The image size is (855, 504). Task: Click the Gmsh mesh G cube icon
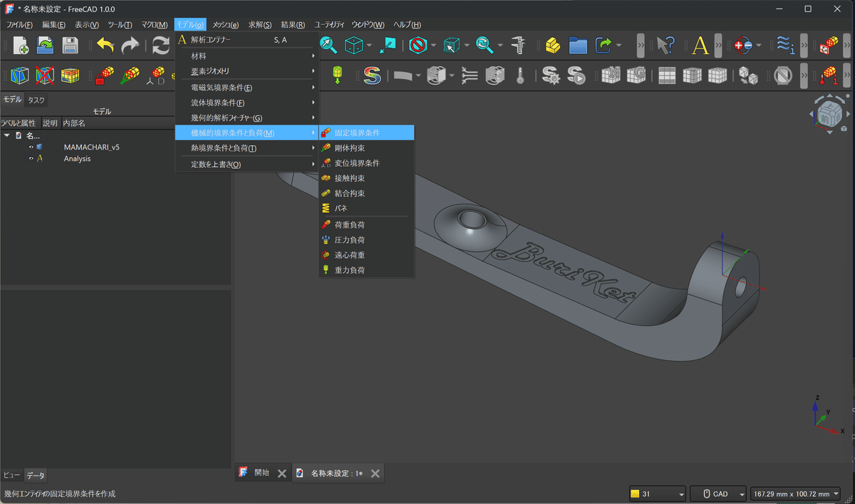[x=636, y=75]
